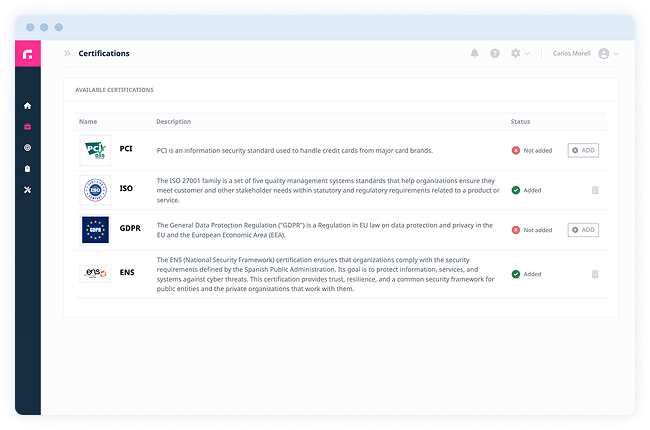Image resolution: width=650 pixels, height=430 pixels.
Task: Open the clipboard icon in sidebar
Action: point(28,169)
